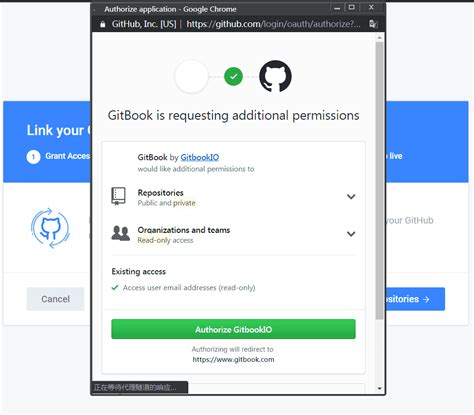Click the popup vertical scrollbar thumb
The height and width of the screenshot is (415, 474).
(379, 180)
